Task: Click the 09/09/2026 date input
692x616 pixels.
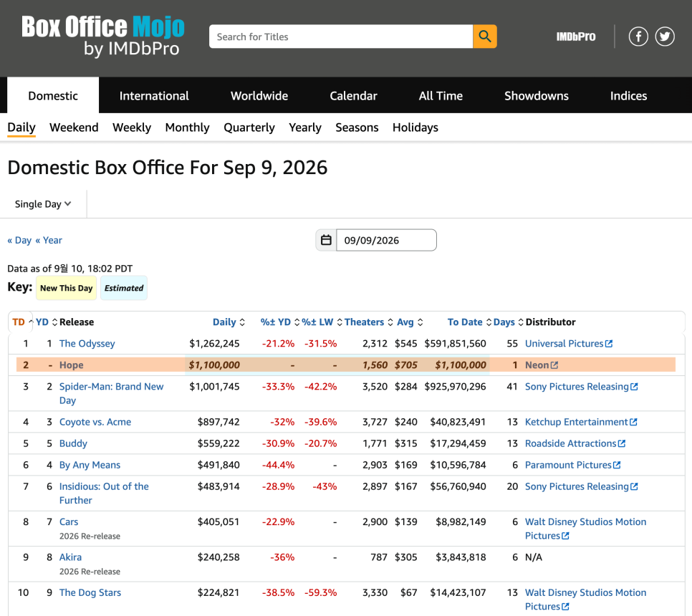Action: coord(386,240)
